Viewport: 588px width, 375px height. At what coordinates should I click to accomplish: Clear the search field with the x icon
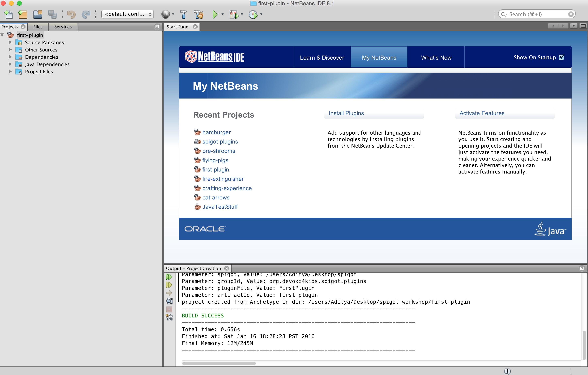click(x=571, y=14)
